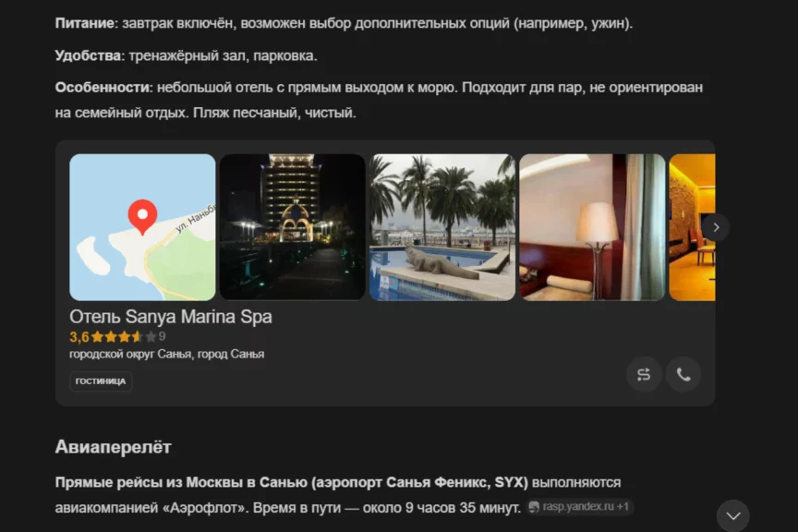Click the review count 9
This screenshot has height=532, width=798.
point(162,336)
